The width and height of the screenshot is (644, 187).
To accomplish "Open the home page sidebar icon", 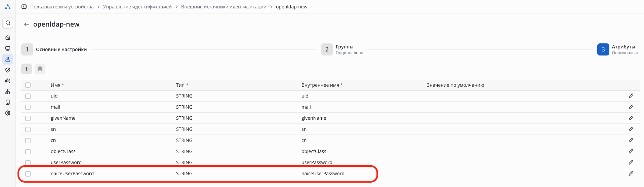I will pyautogui.click(x=8, y=38).
